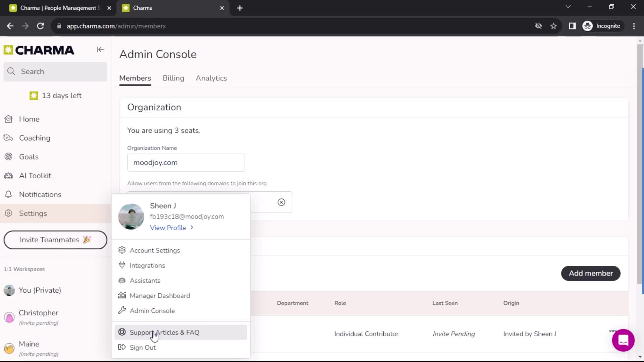Click the collapse sidebar toggle arrow
The image size is (644, 362).
(100, 50)
